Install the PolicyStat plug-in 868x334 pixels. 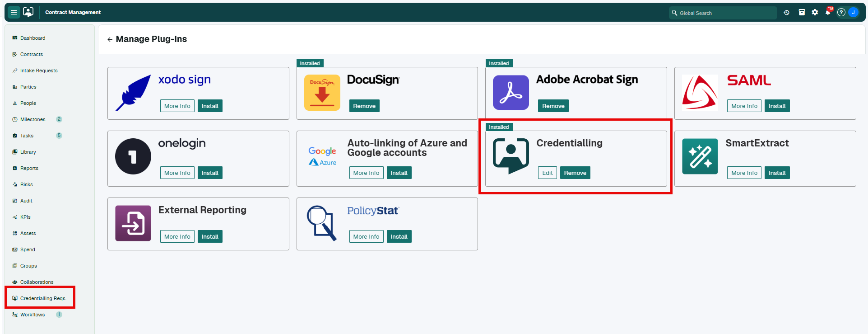pos(399,236)
